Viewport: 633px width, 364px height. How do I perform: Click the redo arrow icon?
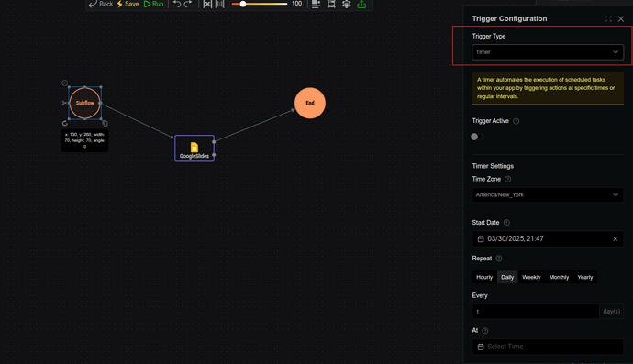188,4
